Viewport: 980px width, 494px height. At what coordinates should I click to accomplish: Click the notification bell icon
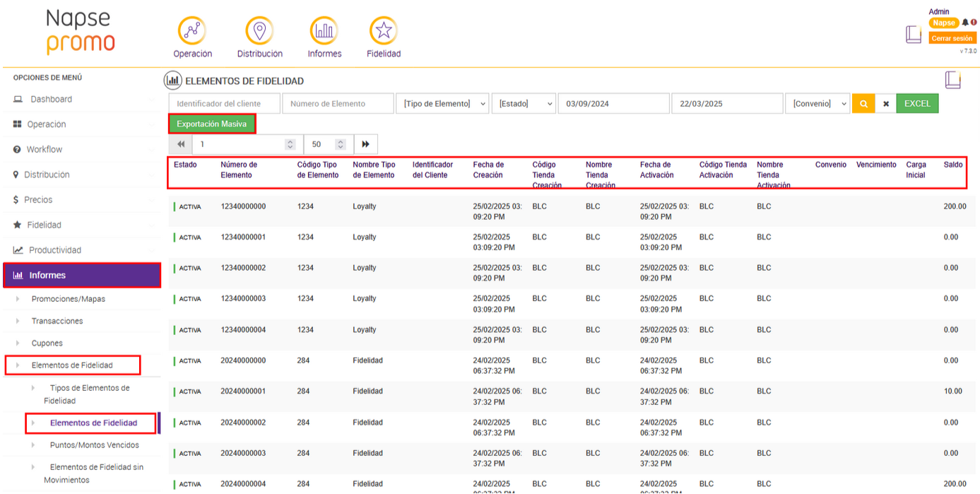click(965, 23)
